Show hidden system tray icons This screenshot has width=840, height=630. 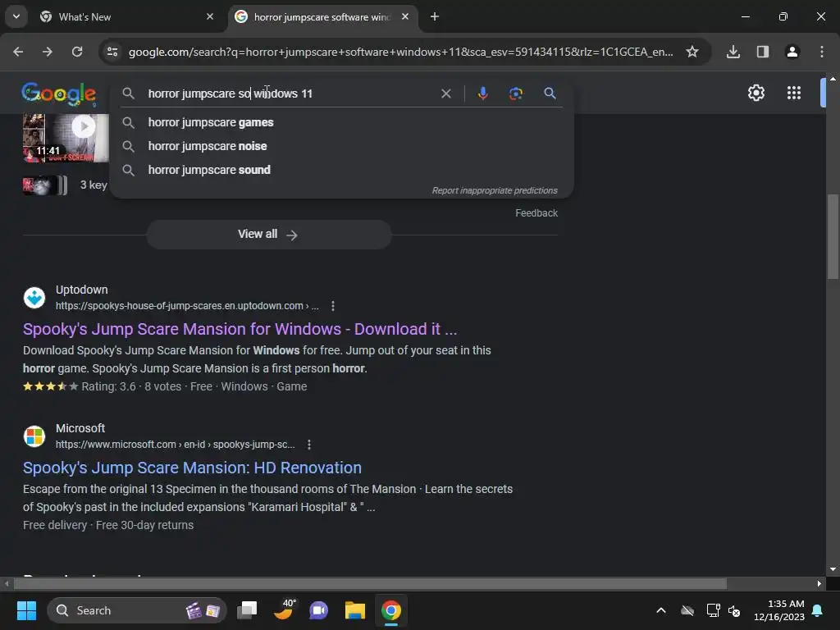(661, 610)
